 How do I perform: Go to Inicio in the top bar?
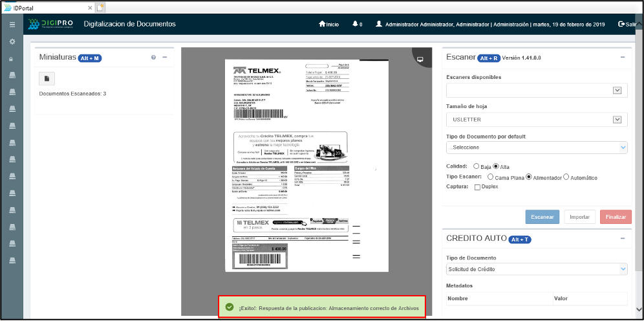328,25
